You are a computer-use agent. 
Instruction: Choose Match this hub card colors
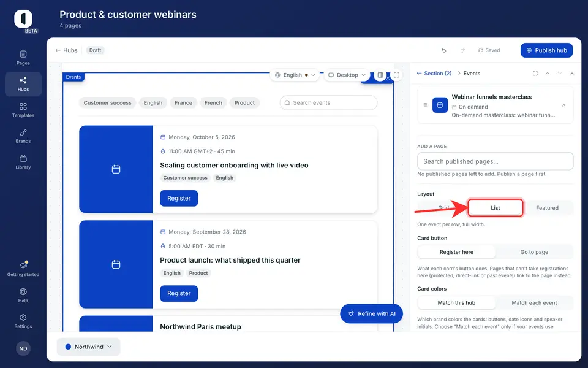(x=456, y=302)
